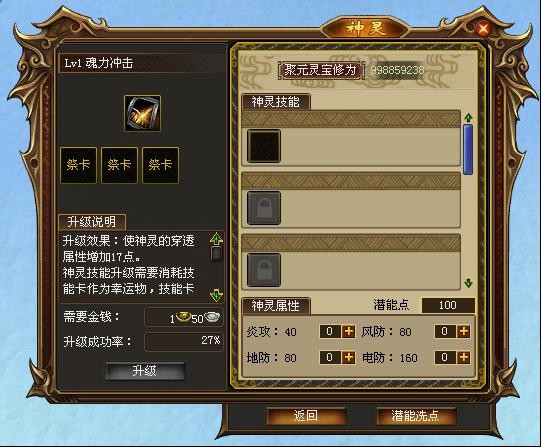
Task: Click the bottom locked skill slot
Action: pyautogui.click(x=264, y=270)
